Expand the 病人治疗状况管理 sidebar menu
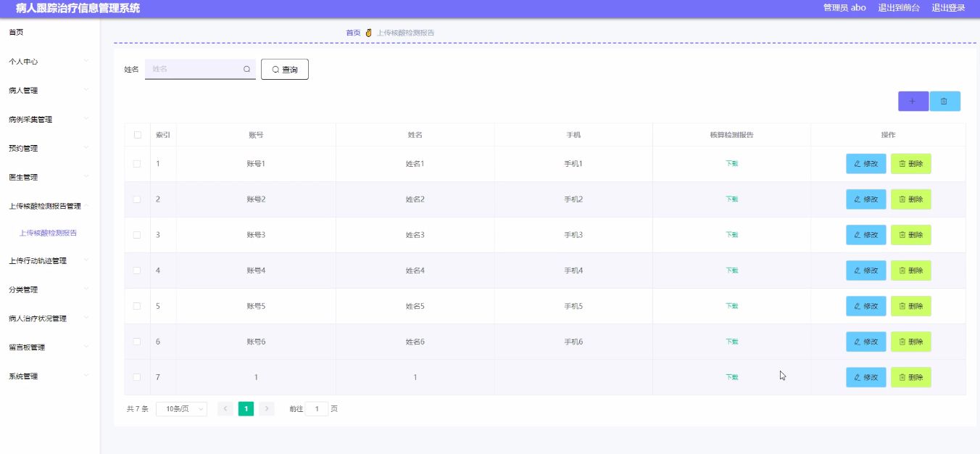The image size is (980, 454). pyautogui.click(x=49, y=318)
